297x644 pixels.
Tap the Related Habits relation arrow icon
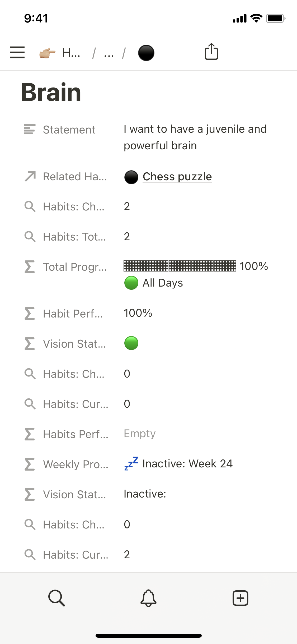point(30,176)
